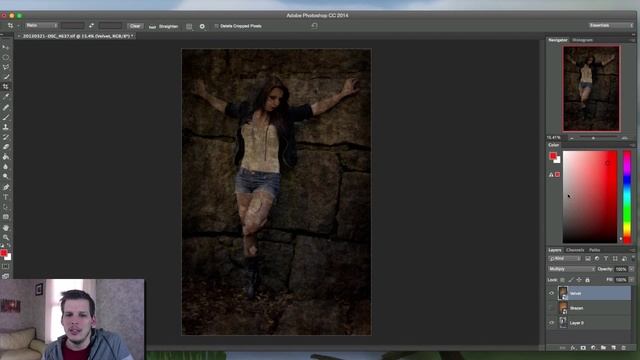
Task: Open Fill slider dropdown arrow
Action: 631,280
